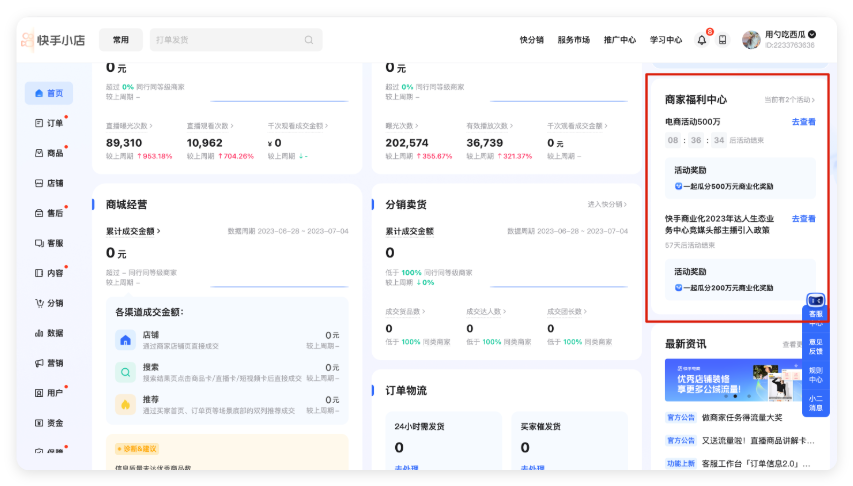Click the mobile phone icon in header
Image resolution: width=853 pixels, height=486 pixels.
[x=722, y=40]
